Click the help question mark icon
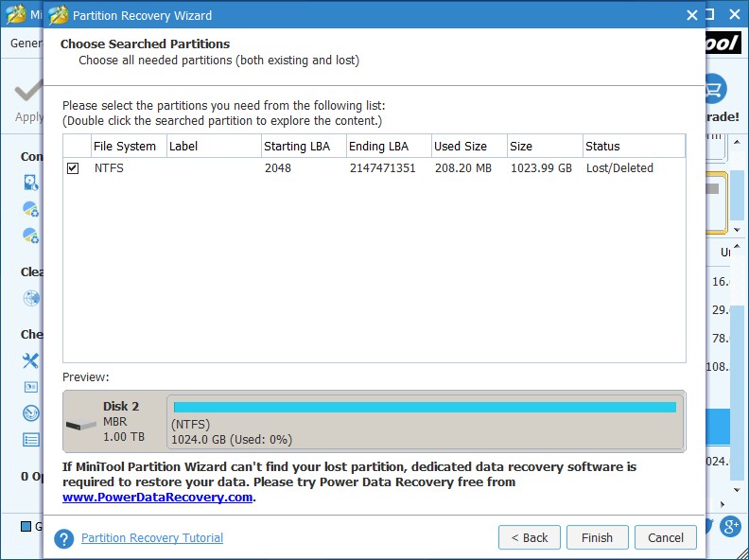This screenshot has height=560, width=749. coord(64,538)
